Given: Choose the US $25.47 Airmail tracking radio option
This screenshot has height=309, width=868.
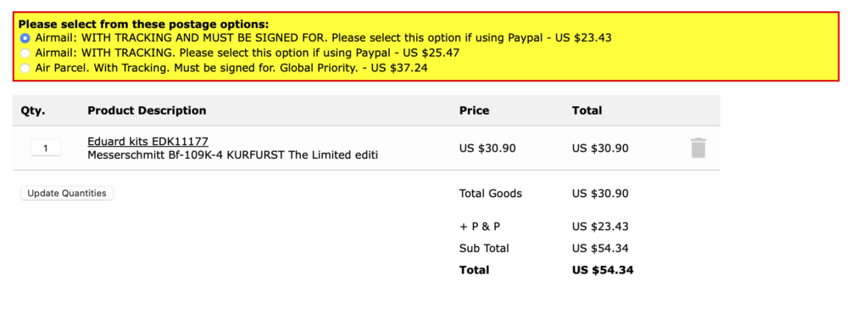Looking at the screenshot, I should coord(25,53).
